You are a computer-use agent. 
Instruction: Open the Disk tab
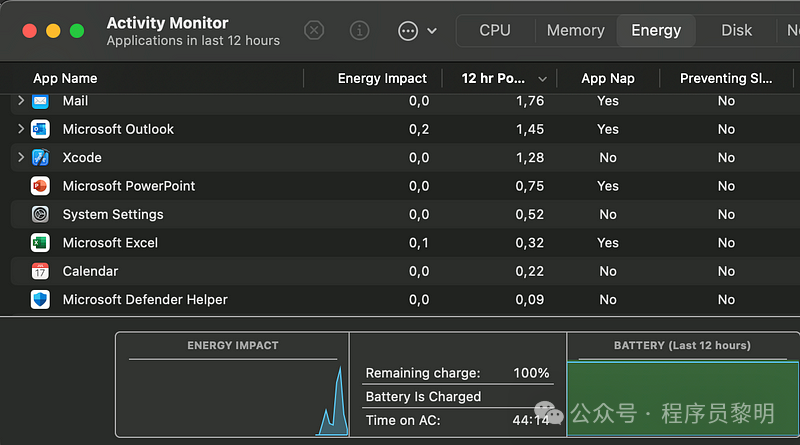tap(737, 30)
